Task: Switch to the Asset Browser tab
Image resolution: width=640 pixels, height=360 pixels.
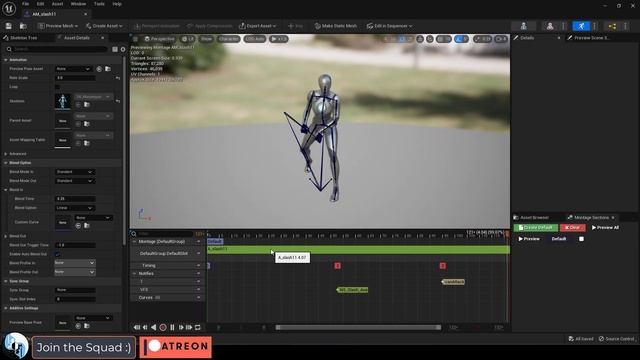Action: [x=534, y=218]
